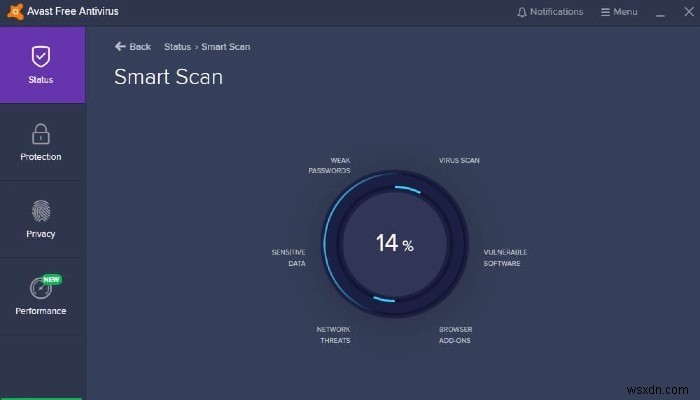Click the Smart Scan breadcrumb
Screen dimensions: 700x400
[225, 46]
